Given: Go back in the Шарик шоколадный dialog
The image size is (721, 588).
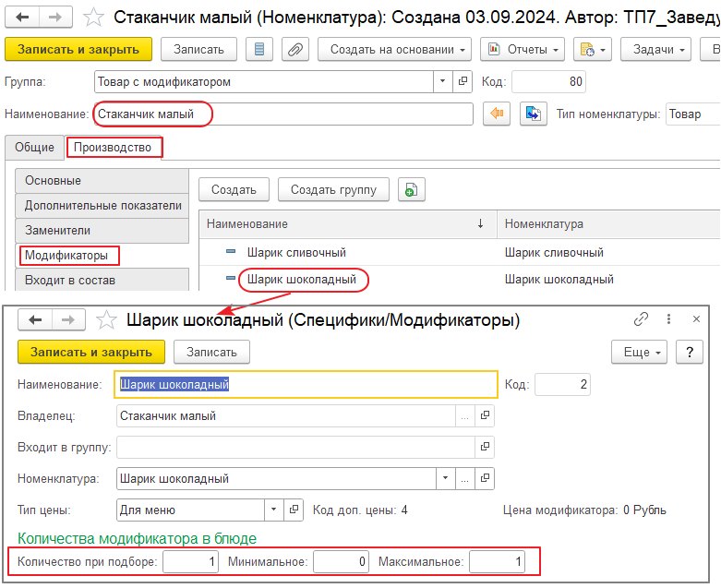Looking at the screenshot, I should coord(35,319).
